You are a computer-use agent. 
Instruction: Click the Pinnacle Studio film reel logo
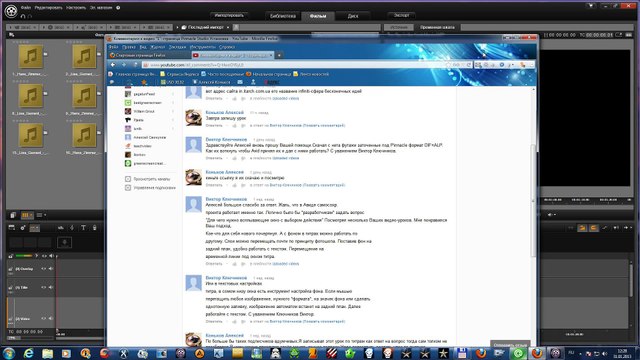[11, 11]
